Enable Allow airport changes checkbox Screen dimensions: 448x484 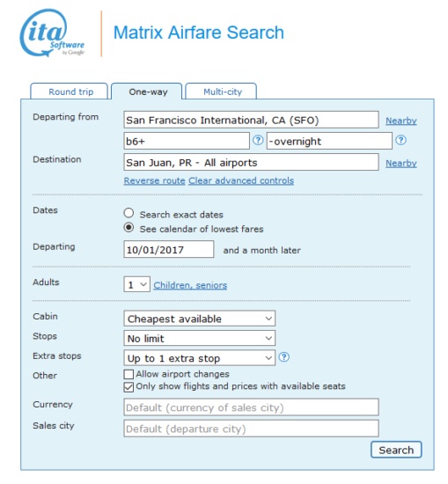pos(129,374)
